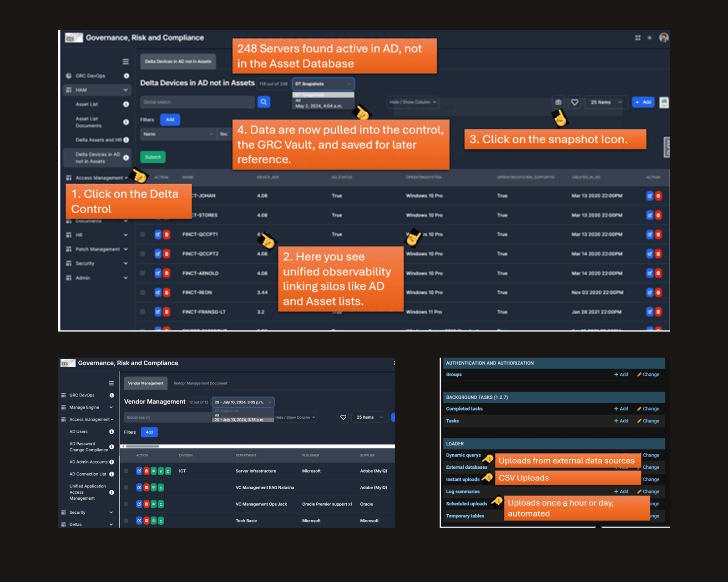Click the blue search icon in Delta Devices panel
The width and height of the screenshot is (728, 582).
[x=263, y=102]
